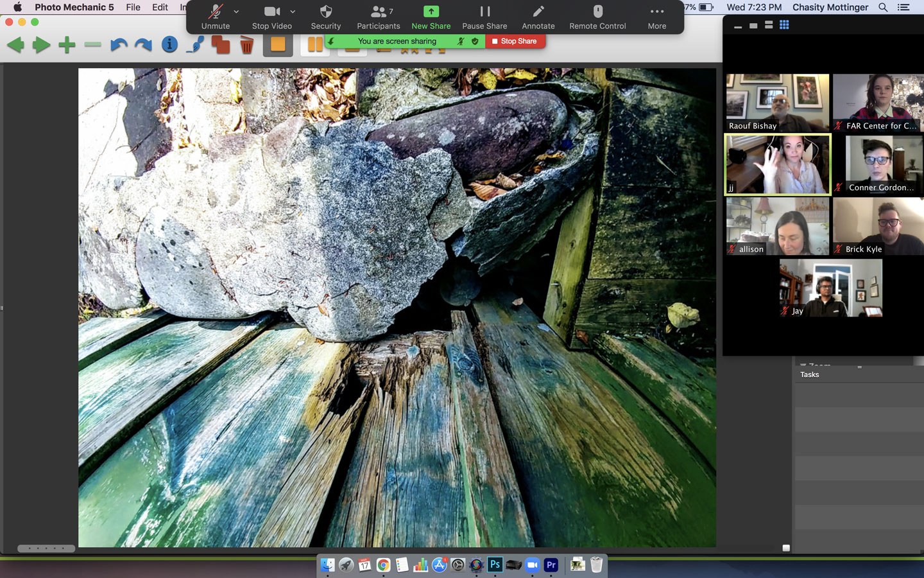Expand audio options arrow beside Unmute
Screen dimensions: 924x578
coord(236,12)
